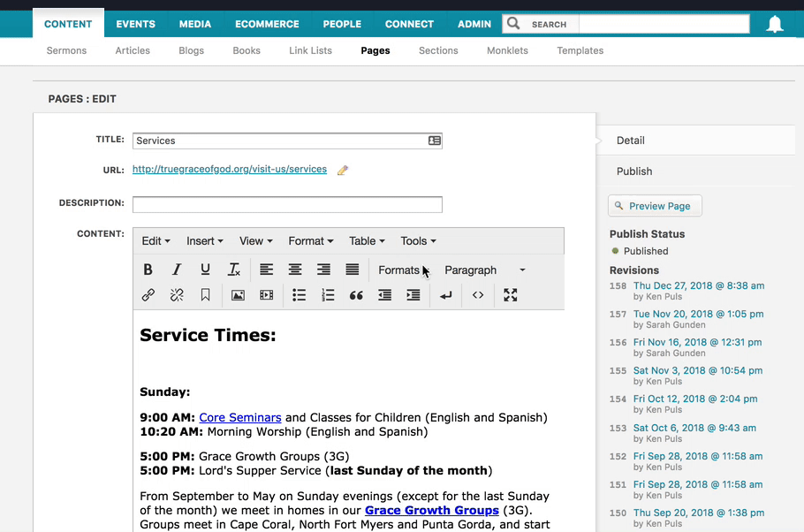
Task: Open the Connect tab
Action: pyautogui.click(x=409, y=24)
